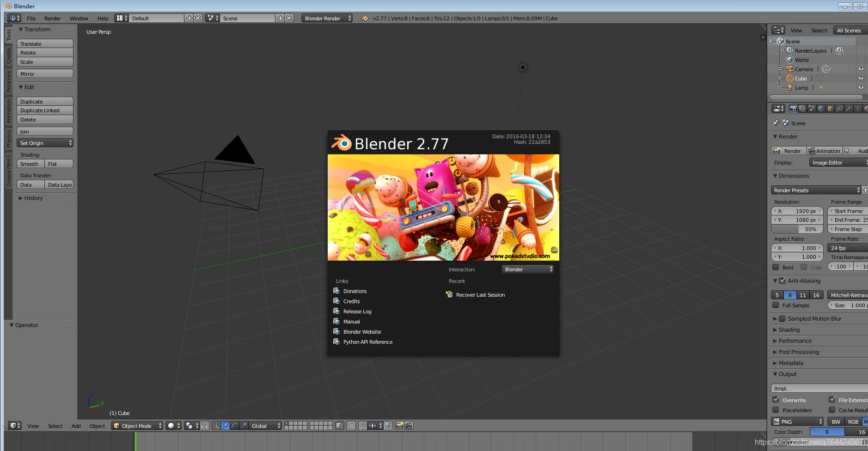
Task: Open the Render properties tab camera icon
Action: click(x=793, y=109)
